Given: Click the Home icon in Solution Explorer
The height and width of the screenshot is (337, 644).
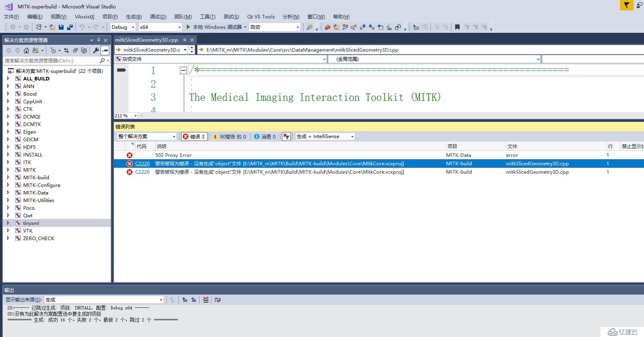Looking at the screenshot, I should [26, 50].
